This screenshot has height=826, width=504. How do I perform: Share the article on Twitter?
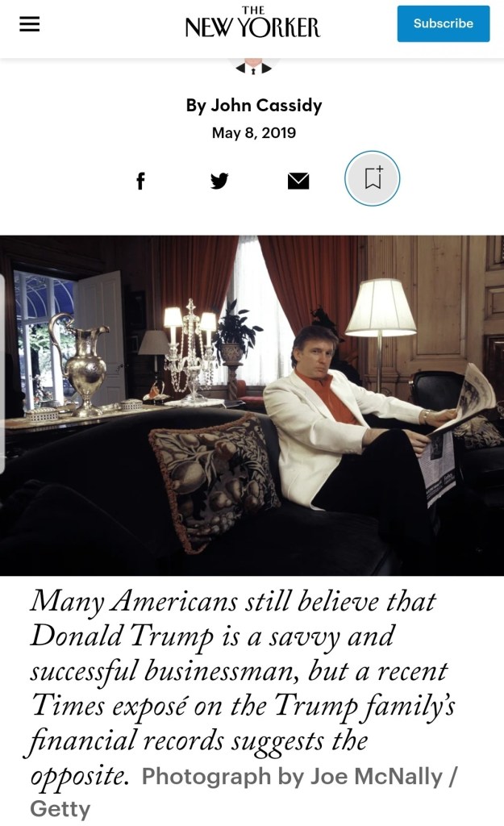click(219, 181)
